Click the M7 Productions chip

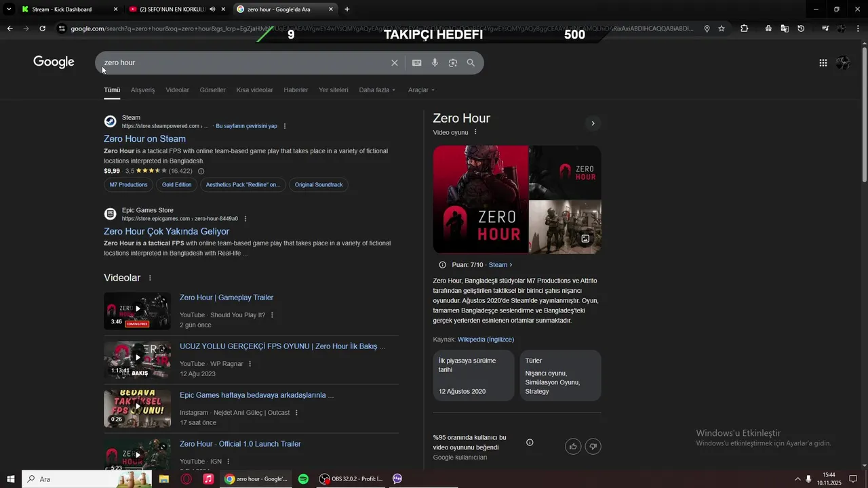[x=128, y=185]
